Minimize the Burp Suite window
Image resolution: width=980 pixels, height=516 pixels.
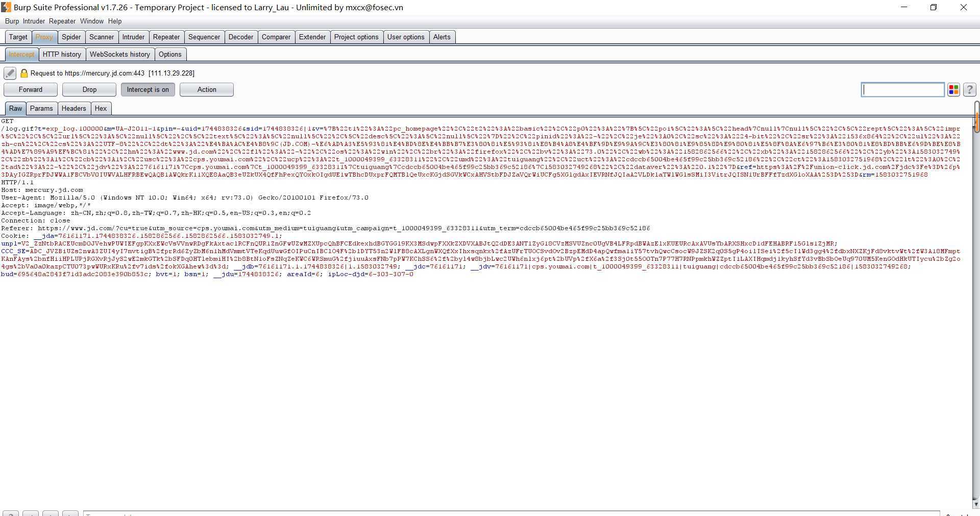(904, 7)
